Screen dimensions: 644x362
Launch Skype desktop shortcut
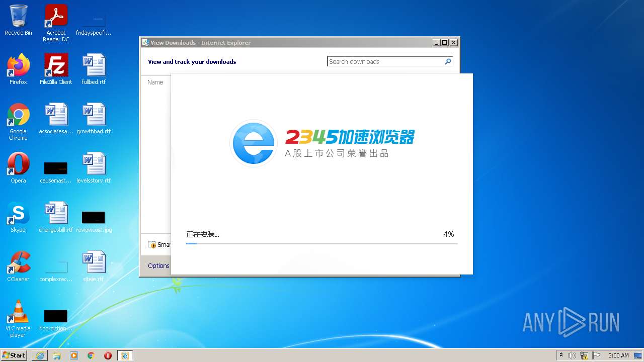coord(18,217)
